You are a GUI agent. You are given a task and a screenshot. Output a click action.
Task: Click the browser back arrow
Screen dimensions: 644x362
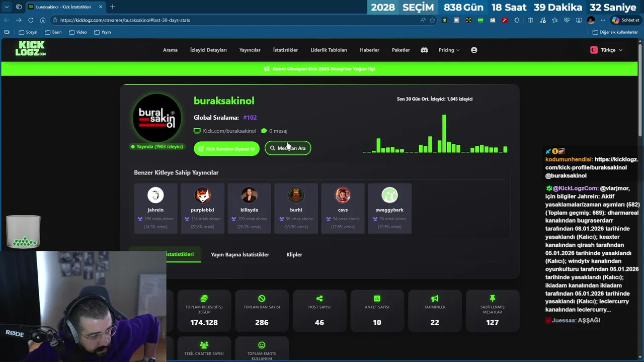coord(7,20)
